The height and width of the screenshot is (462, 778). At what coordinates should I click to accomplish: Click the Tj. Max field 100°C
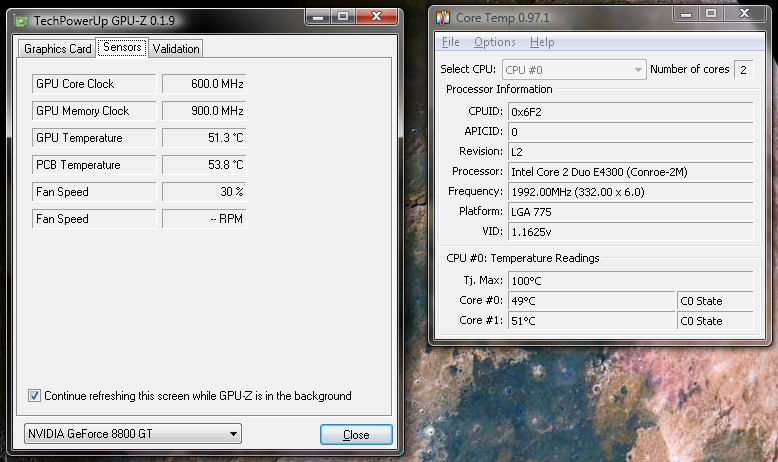(631, 281)
